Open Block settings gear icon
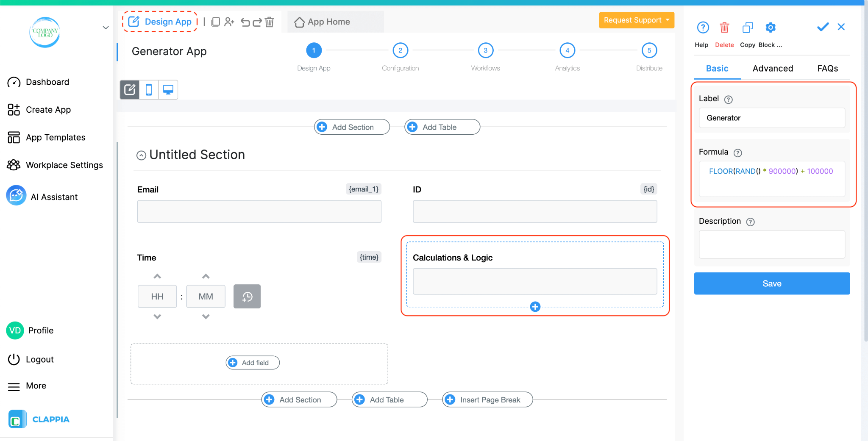Viewport: 868px width, 441px height. pos(771,28)
